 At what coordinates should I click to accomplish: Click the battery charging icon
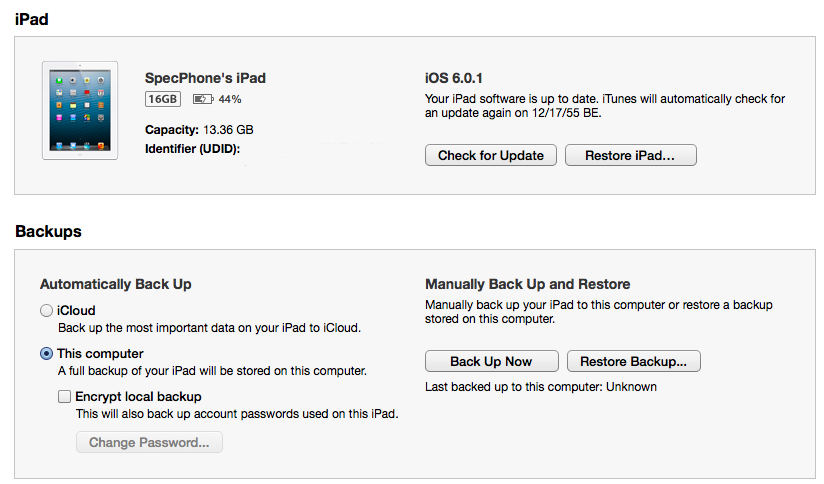pos(203,99)
